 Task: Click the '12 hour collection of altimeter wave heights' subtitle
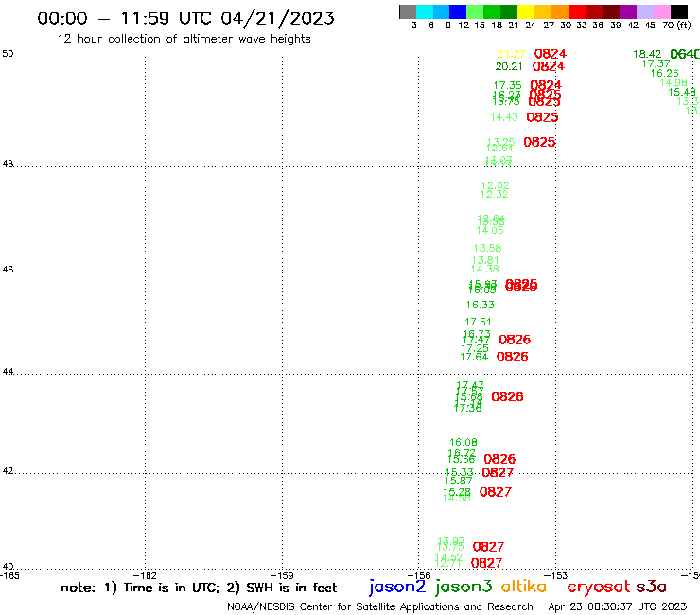[184, 39]
